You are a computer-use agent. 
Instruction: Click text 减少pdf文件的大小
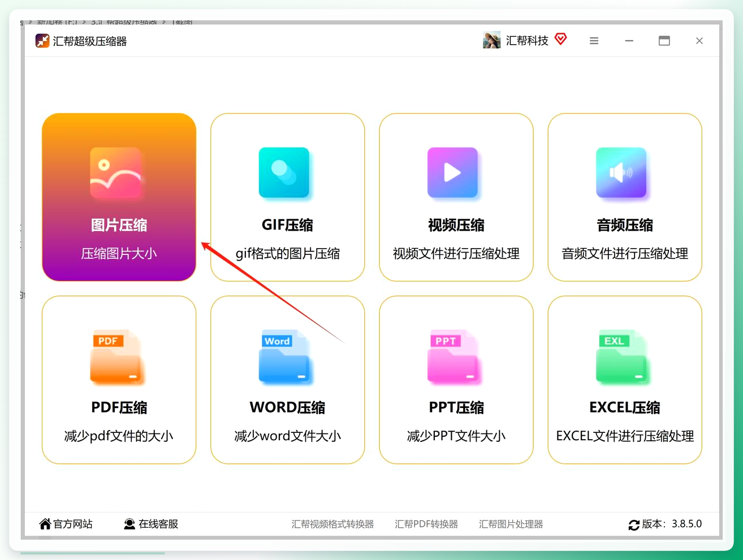click(119, 436)
